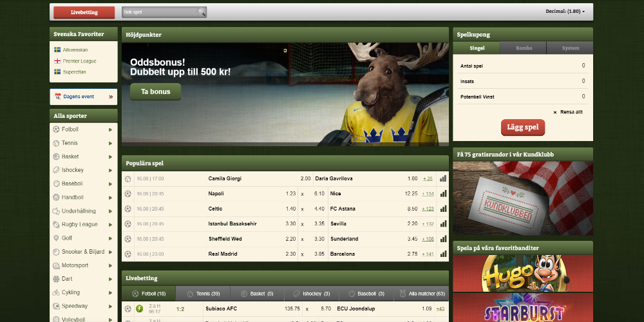
Task: Click the green lightning icon on Subiaco AFC row
Action: pos(139,308)
